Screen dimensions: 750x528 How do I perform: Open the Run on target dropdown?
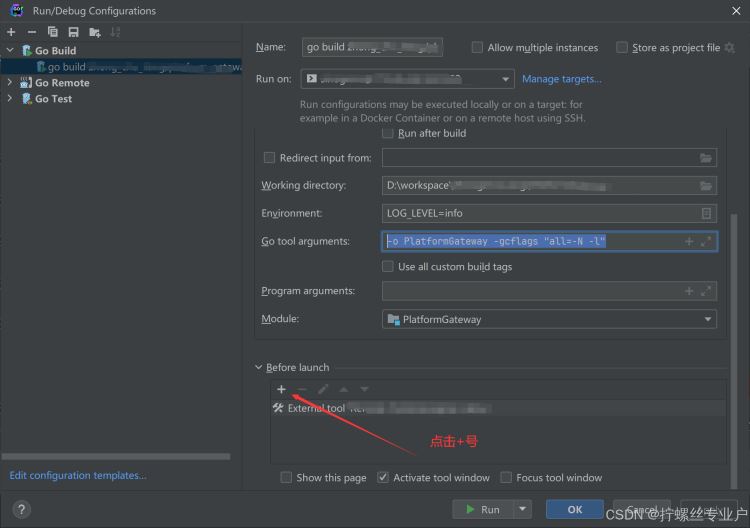pos(505,79)
